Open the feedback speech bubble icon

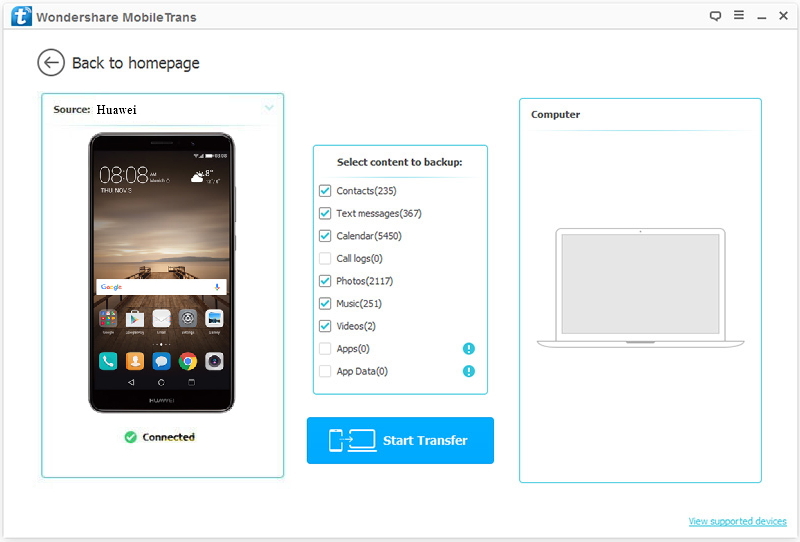[x=715, y=16]
